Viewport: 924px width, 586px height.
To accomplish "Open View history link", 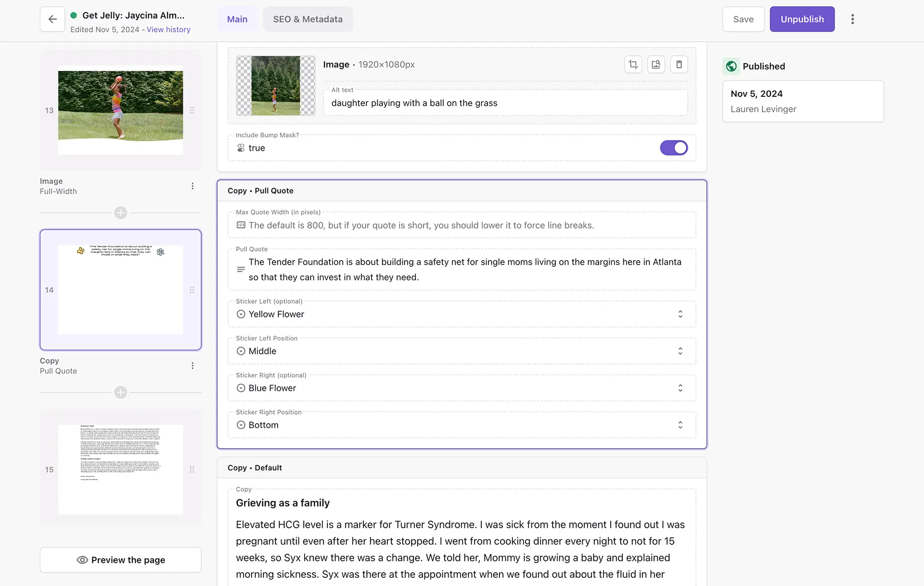I will point(168,29).
